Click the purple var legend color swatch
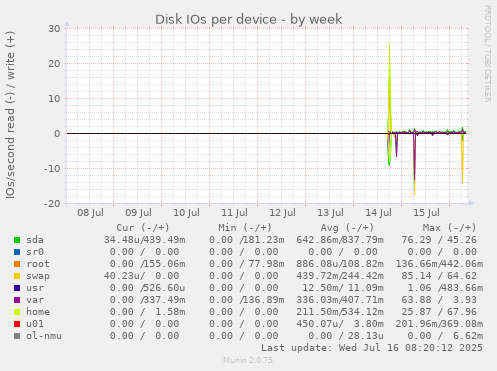This screenshot has width=497, height=371. pos(17,300)
